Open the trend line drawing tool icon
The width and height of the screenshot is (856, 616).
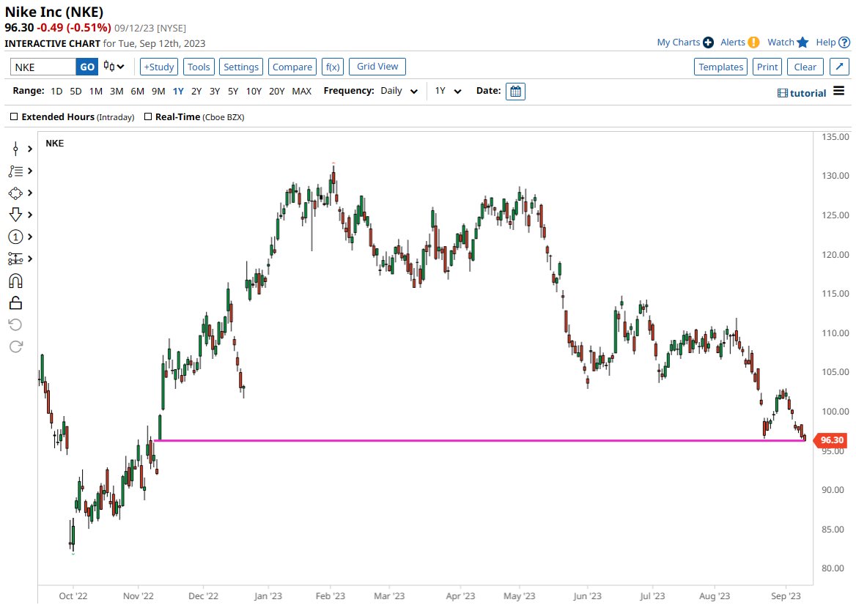(15, 171)
